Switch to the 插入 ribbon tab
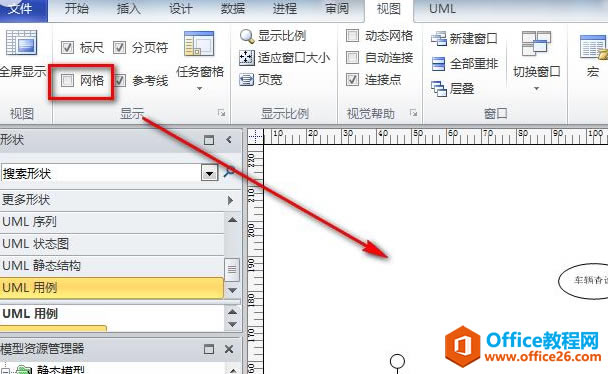Screen dimensions: 608x374 point(128,9)
